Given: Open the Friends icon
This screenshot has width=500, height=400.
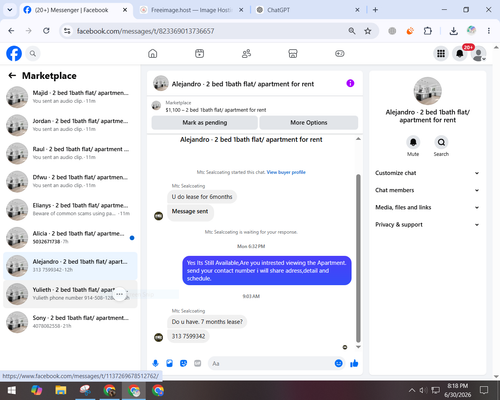Looking at the screenshot, I should tap(246, 53).
